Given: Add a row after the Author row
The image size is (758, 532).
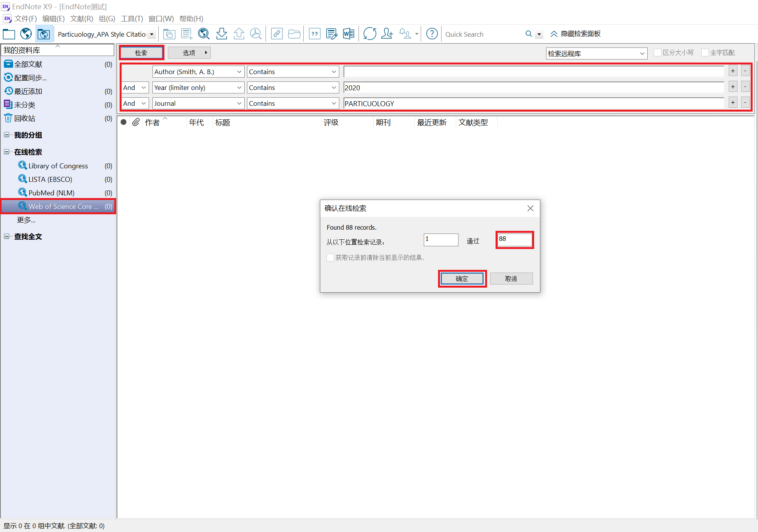Looking at the screenshot, I should coord(733,71).
